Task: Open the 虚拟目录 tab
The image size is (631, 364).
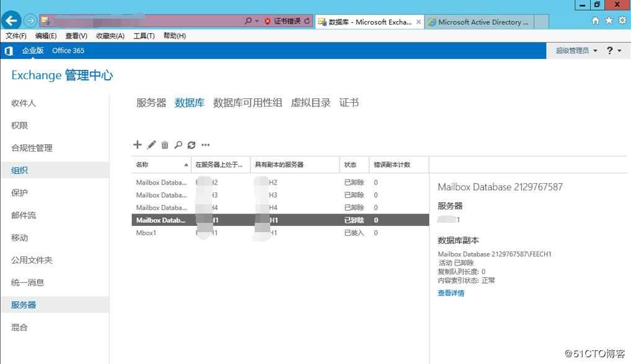Action: pyautogui.click(x=311, y=103)
